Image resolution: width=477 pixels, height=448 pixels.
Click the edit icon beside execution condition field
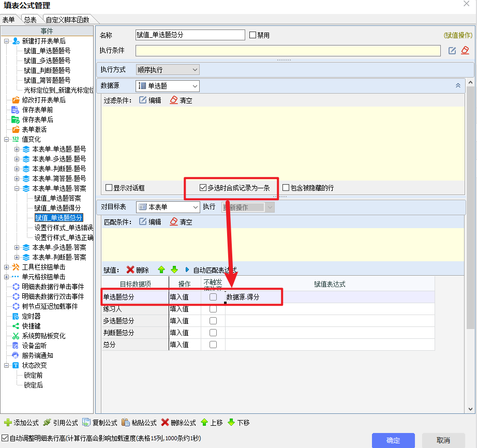point(452,50)
